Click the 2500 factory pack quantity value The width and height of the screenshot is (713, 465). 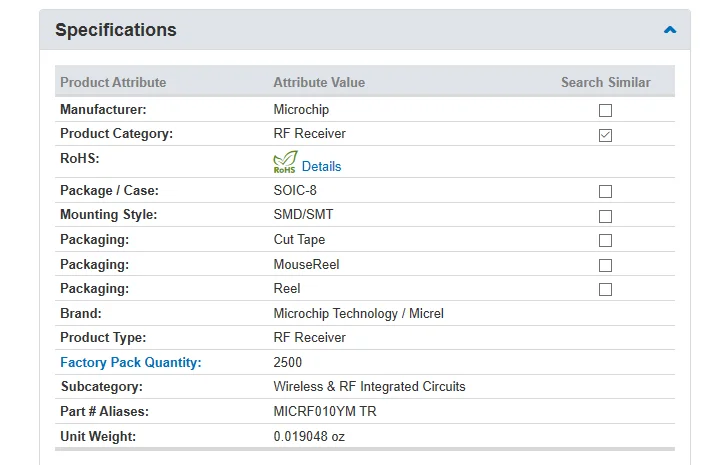click(287, 362)
